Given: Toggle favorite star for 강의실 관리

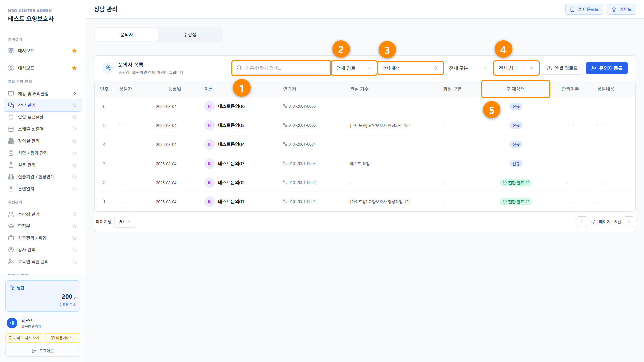Looking at the screenshot, I should (x=74, y=141).
